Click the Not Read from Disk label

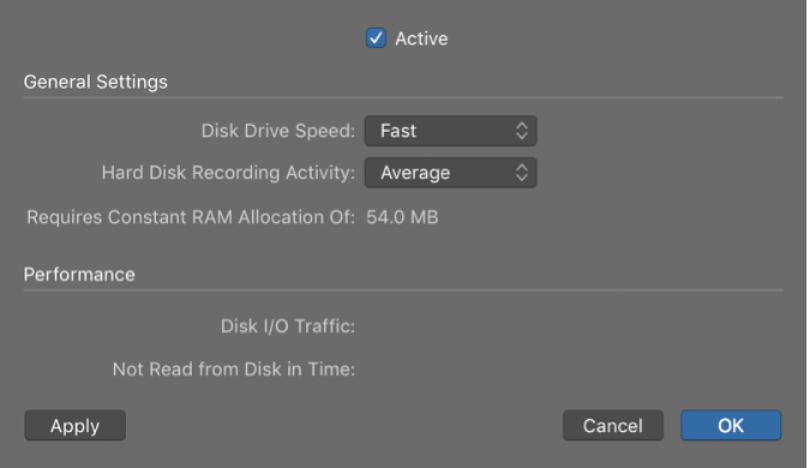[234, 370]
